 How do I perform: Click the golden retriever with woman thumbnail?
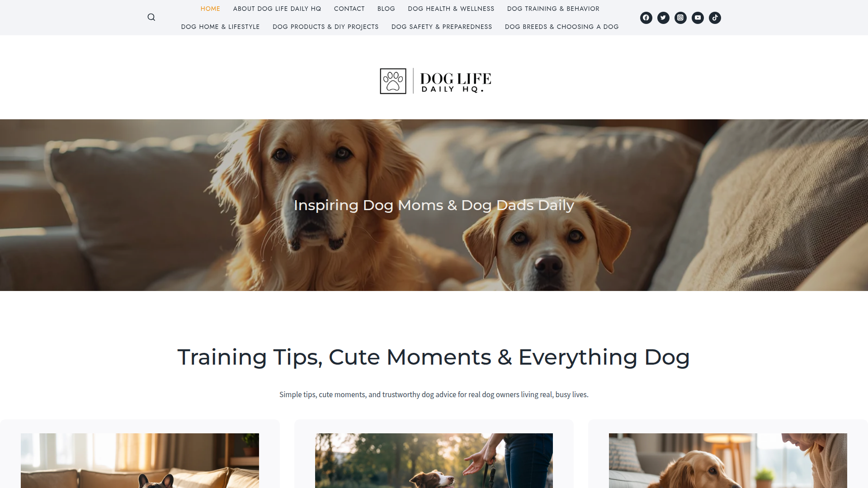point(728,460)
